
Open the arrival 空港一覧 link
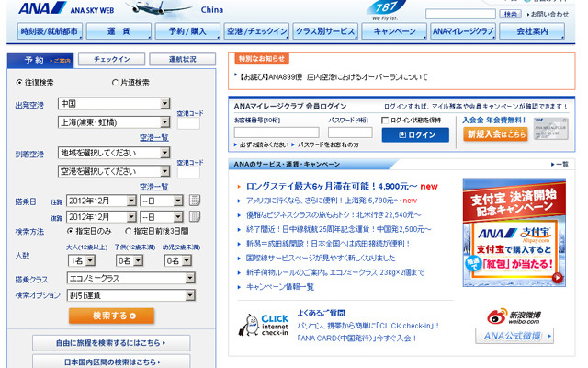(x=154, y=186)
